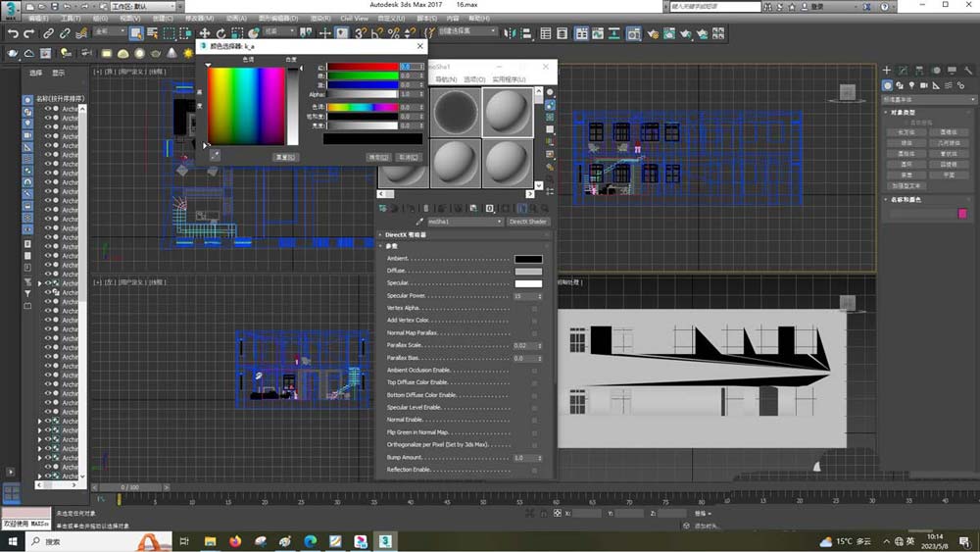Click the Create plus tab in command panel
The height and width of the screenshot is (552, 980).
tap(886, 71)
